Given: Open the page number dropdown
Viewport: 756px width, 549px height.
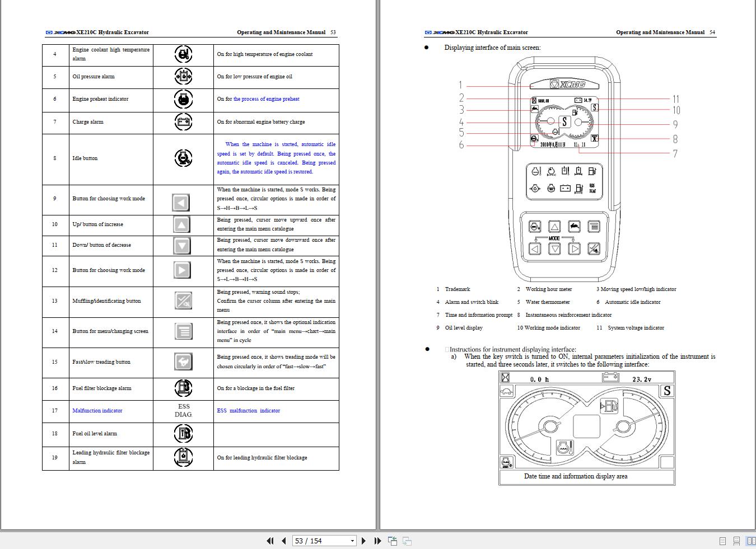Looking at the screenshot, I should tap(353, 541).
